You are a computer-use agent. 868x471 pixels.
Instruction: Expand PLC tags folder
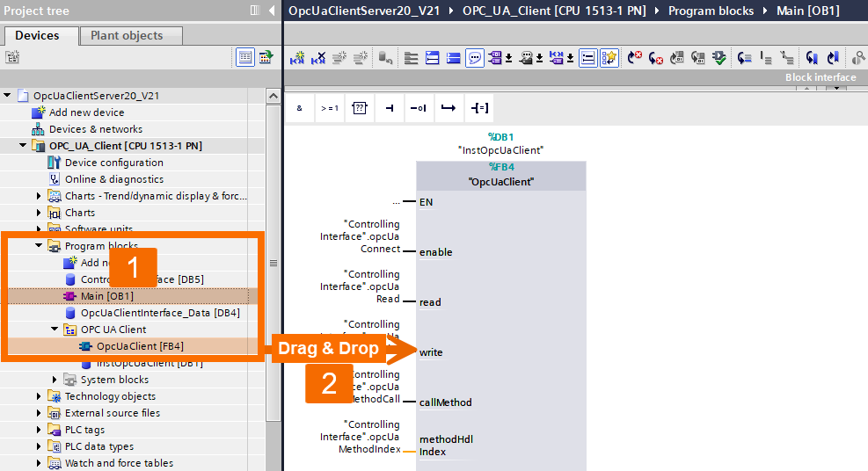pyautogui.click(x=38, y=430)
